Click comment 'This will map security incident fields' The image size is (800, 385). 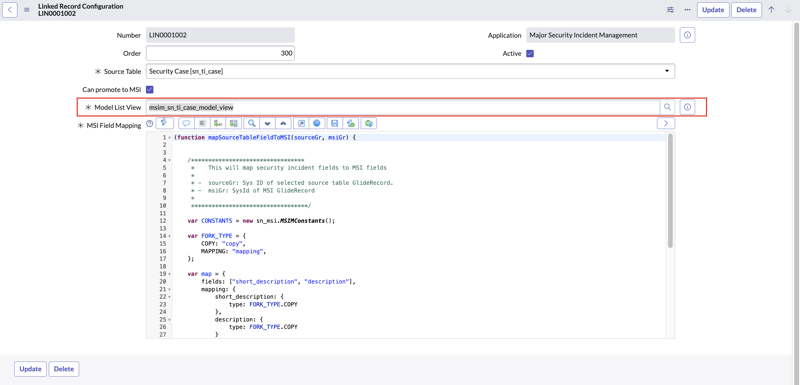297,168
